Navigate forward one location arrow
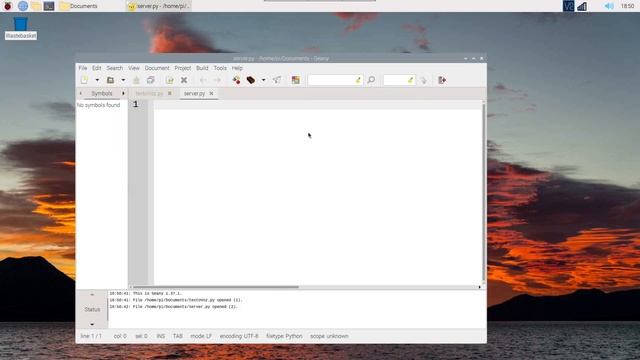This screenshot has width=640, height=360. coord(217,80)
